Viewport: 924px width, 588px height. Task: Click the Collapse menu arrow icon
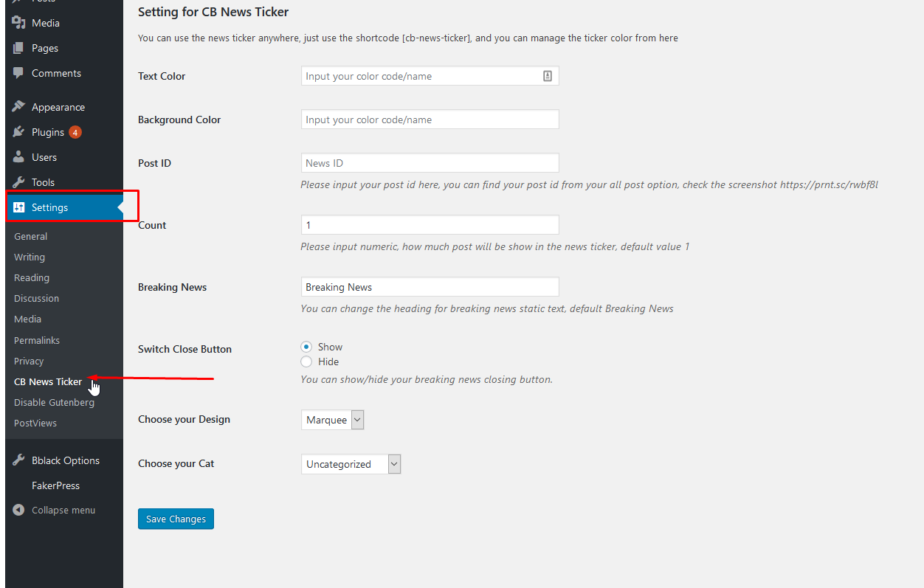click(19, 510)
